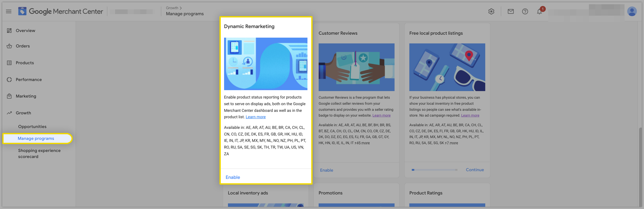The image size is (644, 209).
Task: Expand +7 more countries in Free local listings
Action: coord(451,143)
